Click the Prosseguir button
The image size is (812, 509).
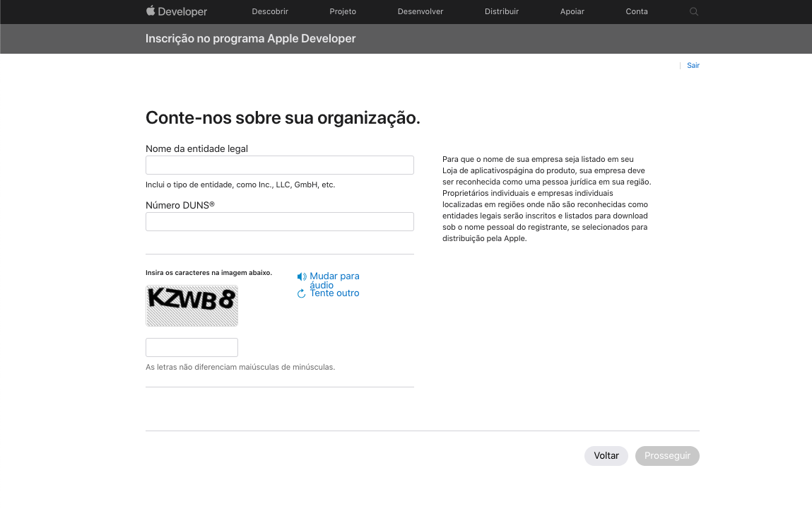(666, 456)
